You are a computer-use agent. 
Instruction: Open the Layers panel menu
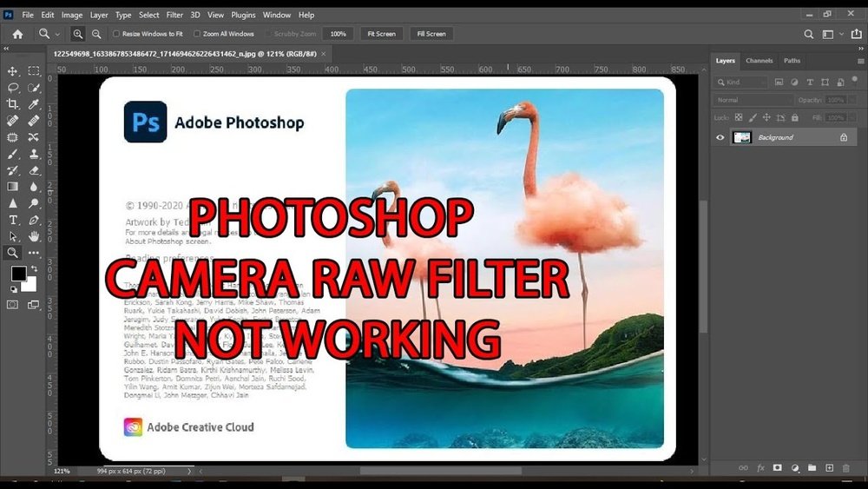pyautogui.click(x=860, y=61)
